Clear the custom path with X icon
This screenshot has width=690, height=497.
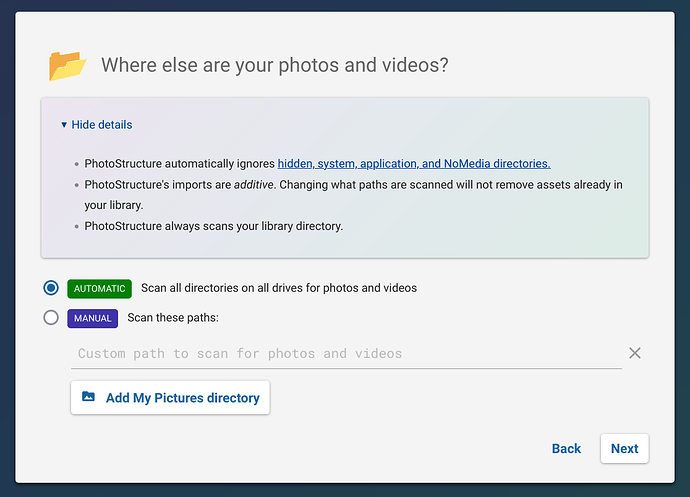[635, 353]
